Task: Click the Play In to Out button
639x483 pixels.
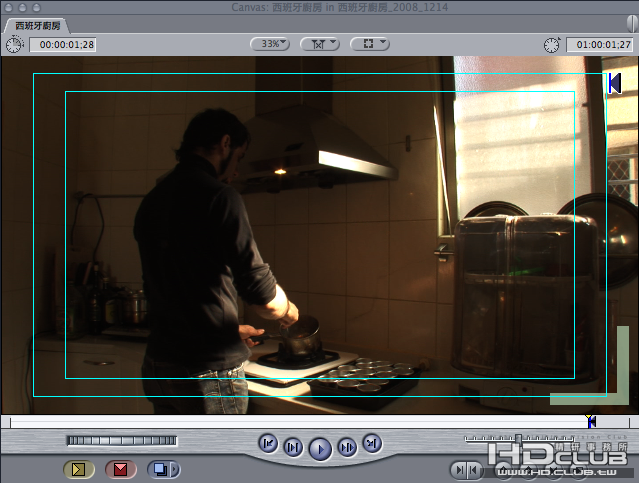Action: 293,448
